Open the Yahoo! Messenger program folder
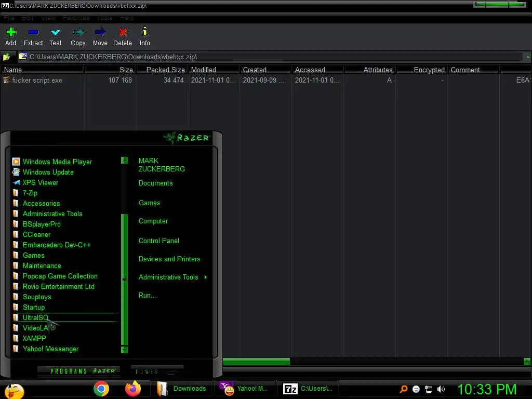The height and width of the screenshot is (399, 532). click(46, 349)
